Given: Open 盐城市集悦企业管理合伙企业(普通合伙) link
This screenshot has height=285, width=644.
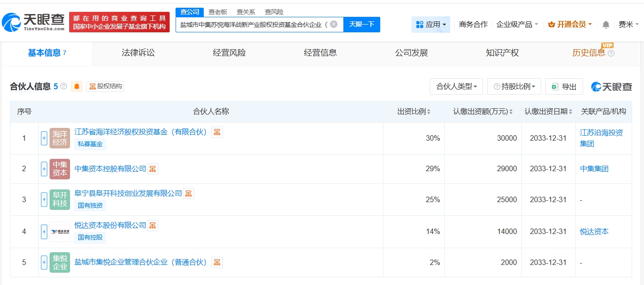Looking at the screenshot, I should pyautogui.click(x=141, y=262).
